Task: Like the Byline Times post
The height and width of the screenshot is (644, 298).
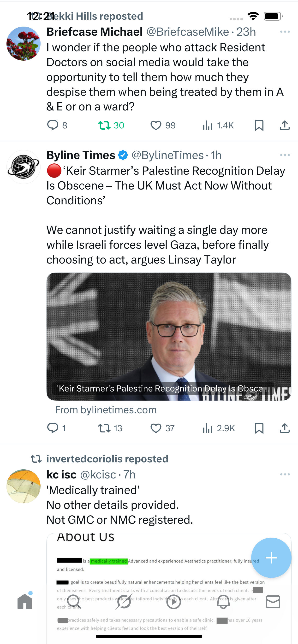Action: coord(156,428)
